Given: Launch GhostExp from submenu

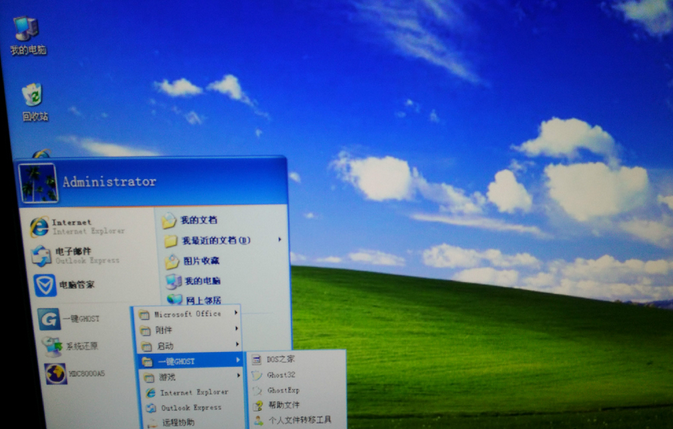Looking at the screenshot, I should tap(276, 390).
